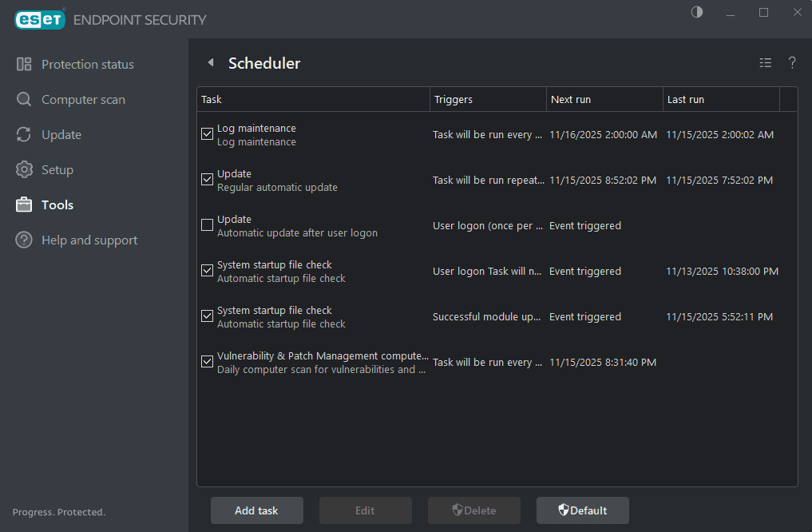The width and height of the screenshot is (812, 532).
Task: Click next run 11/16/2025 2:00:00 AM cell
Action: pyautogui.click(x=604, y=135)
